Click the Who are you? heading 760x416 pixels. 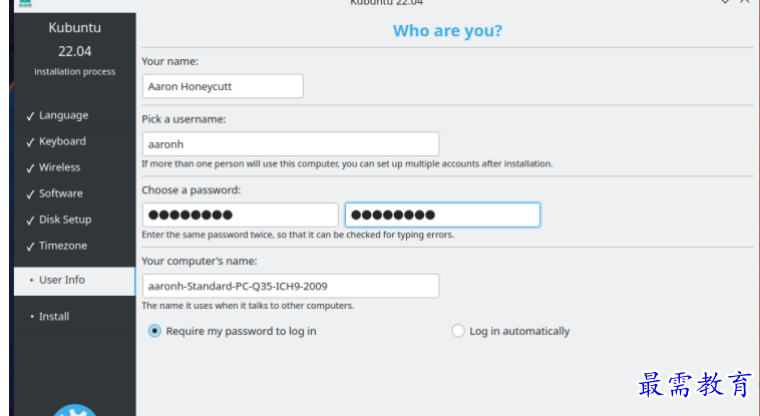(447, 31)
